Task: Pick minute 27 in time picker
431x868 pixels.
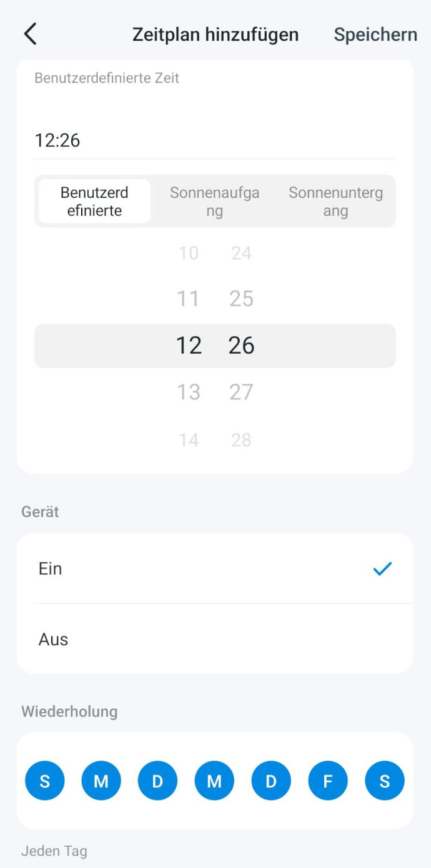Action: point(241,393)
